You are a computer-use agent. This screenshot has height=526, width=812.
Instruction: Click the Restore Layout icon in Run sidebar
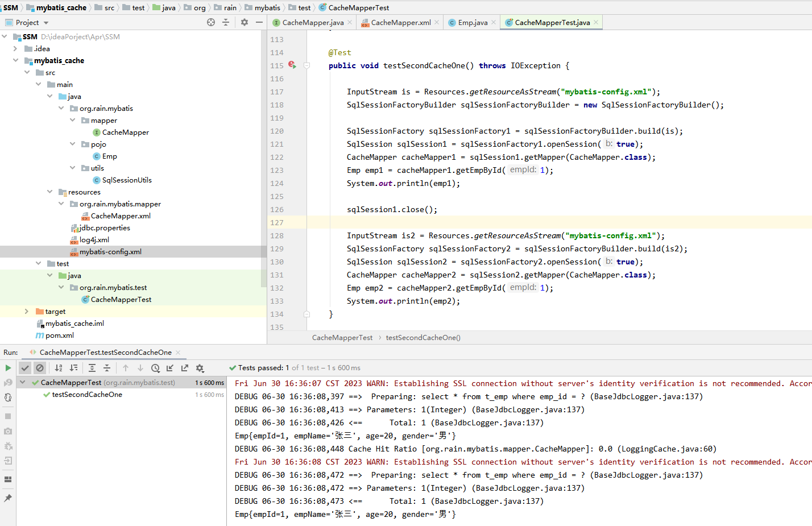8,479
